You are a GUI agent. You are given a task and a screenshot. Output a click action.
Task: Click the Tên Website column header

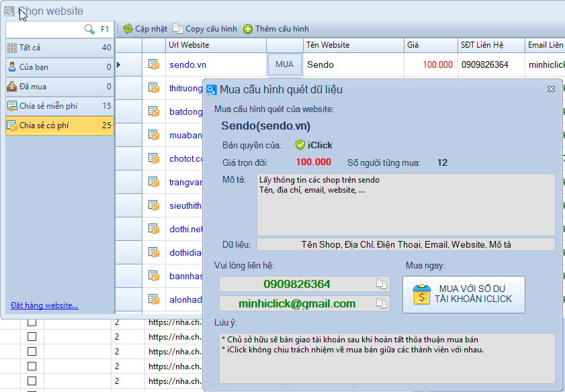[353, 45]
